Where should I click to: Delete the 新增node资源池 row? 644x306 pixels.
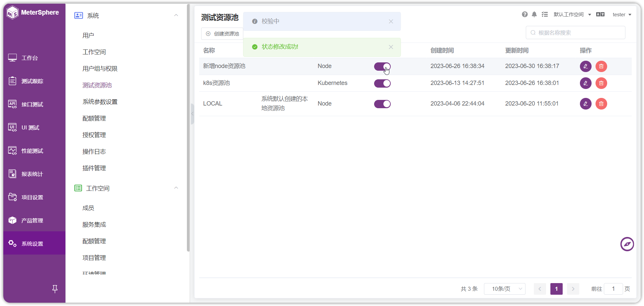601,66
